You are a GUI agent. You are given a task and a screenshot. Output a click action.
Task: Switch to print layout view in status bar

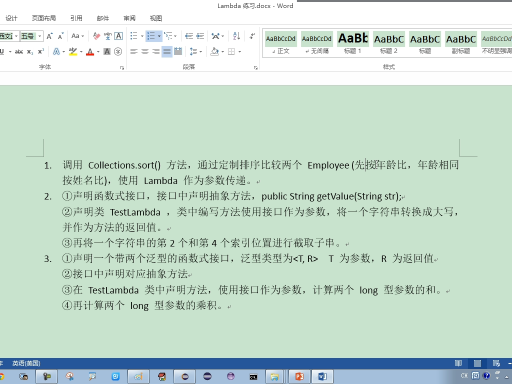(x=477, y=363)
